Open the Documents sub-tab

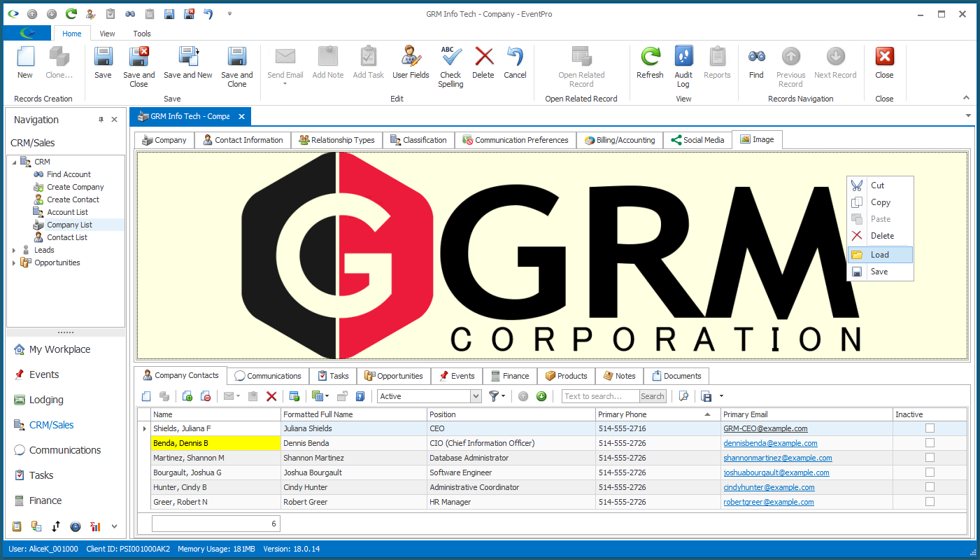(x=676, y=376)
